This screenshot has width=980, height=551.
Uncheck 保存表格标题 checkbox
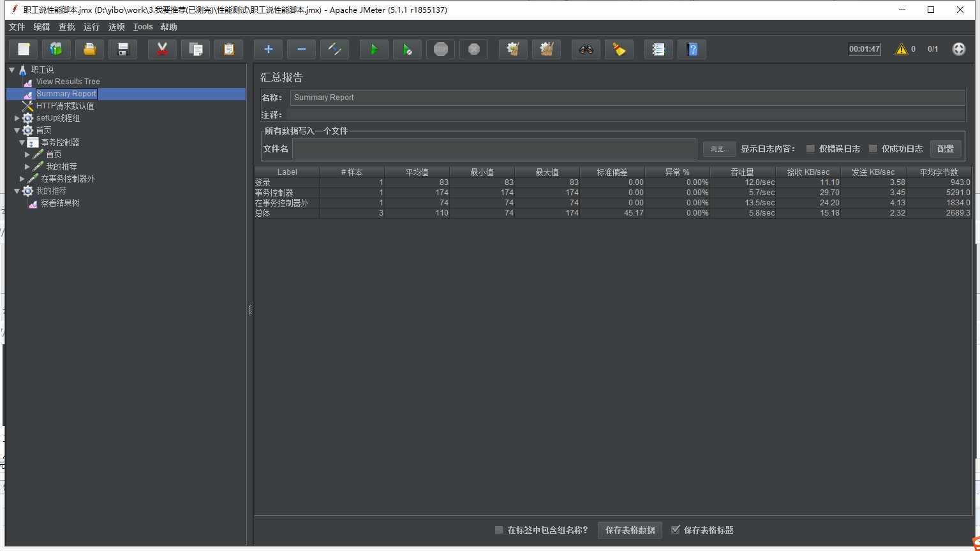pyautogui.click(x=676, y=530)
